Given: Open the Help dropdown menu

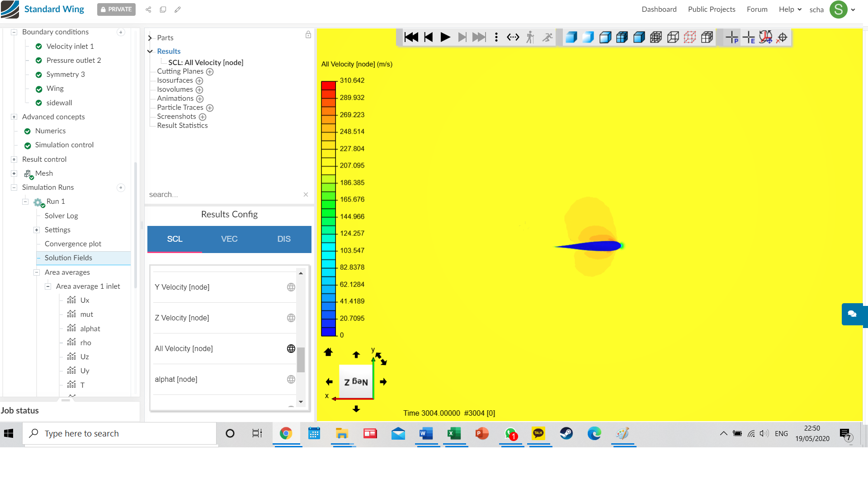Looking at the screenshot, I should (x=790, y=9).
